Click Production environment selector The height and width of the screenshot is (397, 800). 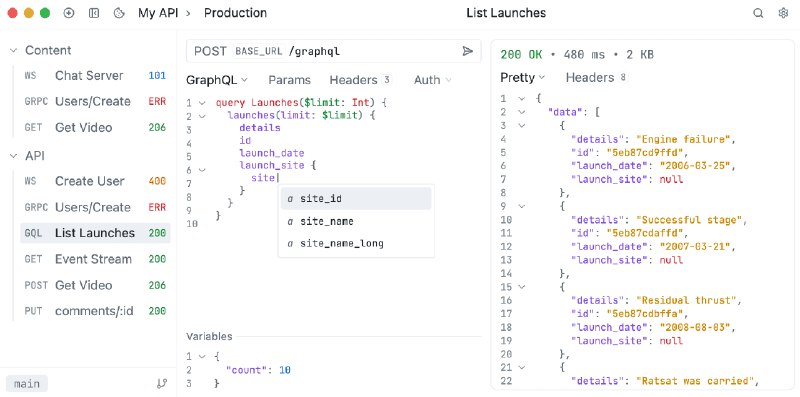[235, 13]
